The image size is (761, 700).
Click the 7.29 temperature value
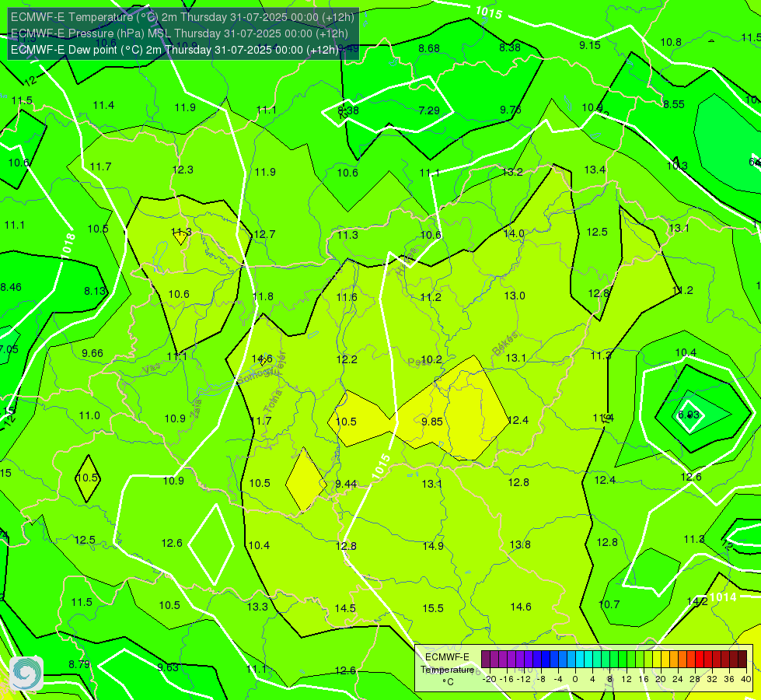point(429,110)
